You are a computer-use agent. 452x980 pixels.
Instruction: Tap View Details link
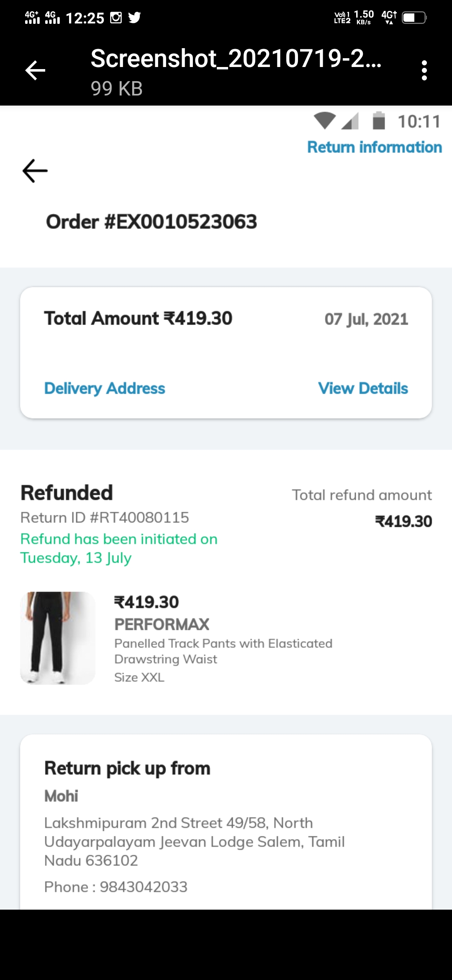(x=363, y=388)
